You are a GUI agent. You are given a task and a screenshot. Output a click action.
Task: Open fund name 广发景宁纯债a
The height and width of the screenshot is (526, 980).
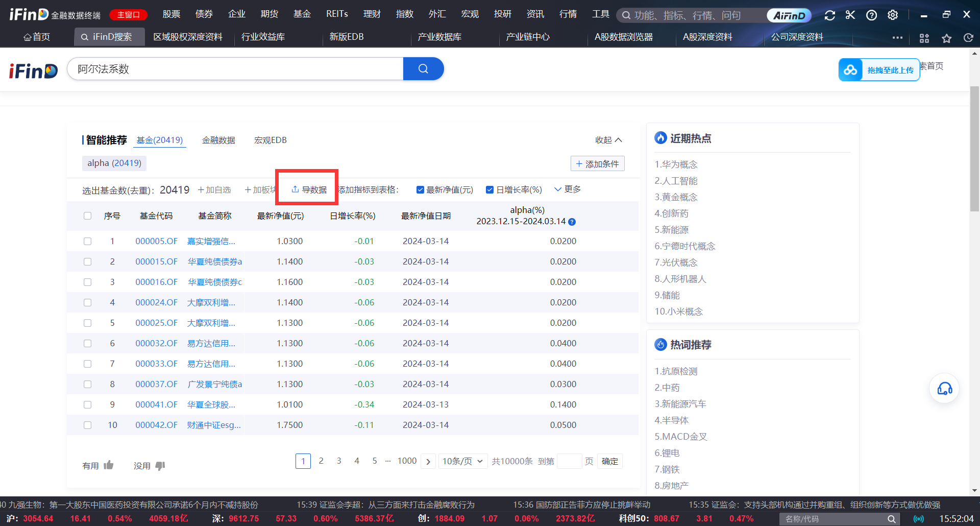215,384
